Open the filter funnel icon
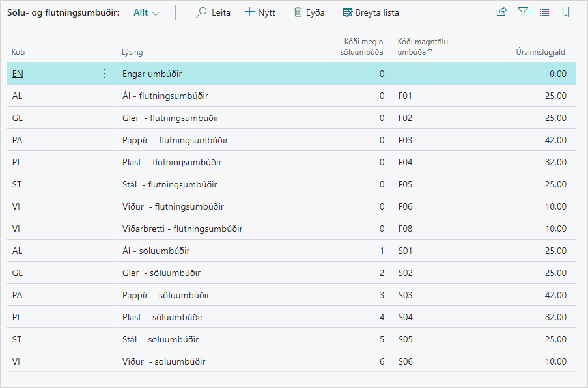 523,12
